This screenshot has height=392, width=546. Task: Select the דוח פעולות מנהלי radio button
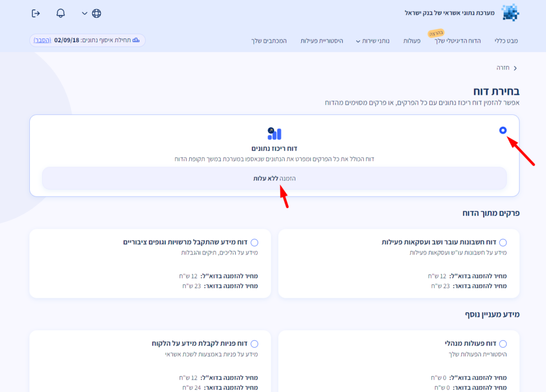503,344
